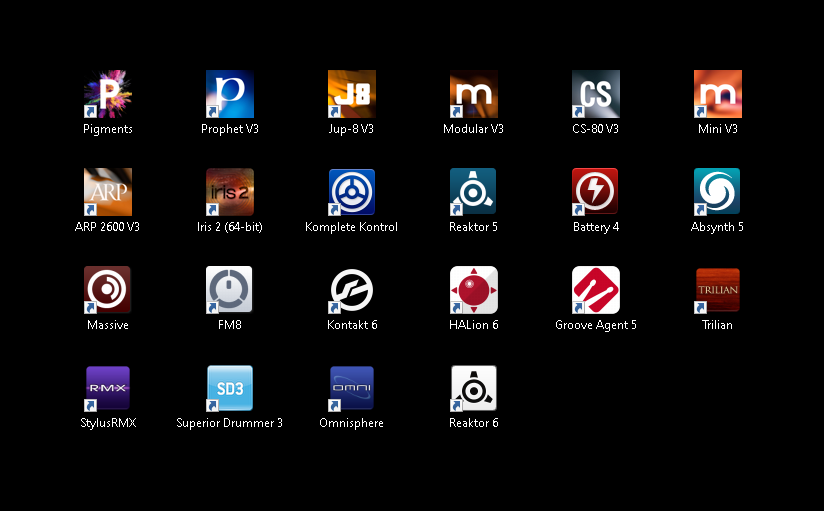The width and height of the screenshot is (824, 511).
Task: Click the "ARP 2600 V3" label text
Action: pos(107,227)
